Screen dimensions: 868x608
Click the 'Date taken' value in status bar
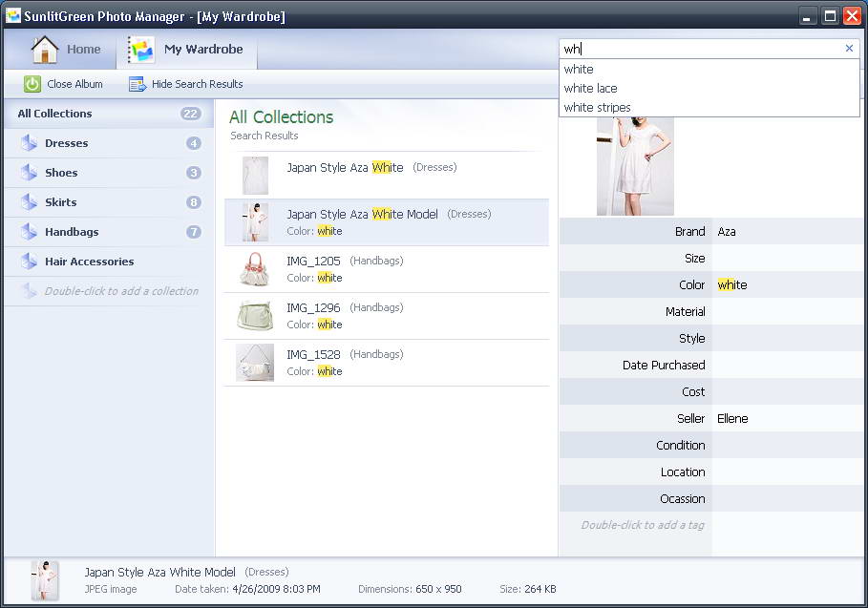point(276,589)
